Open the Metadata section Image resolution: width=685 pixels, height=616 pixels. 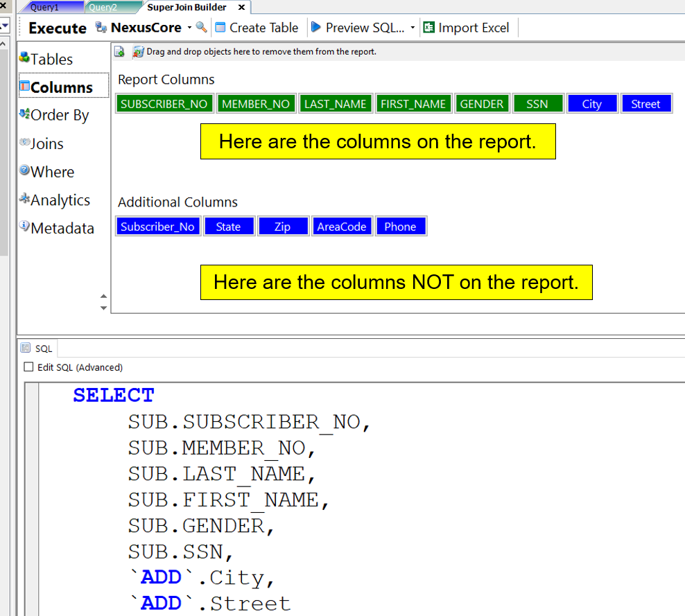(62, 228)
